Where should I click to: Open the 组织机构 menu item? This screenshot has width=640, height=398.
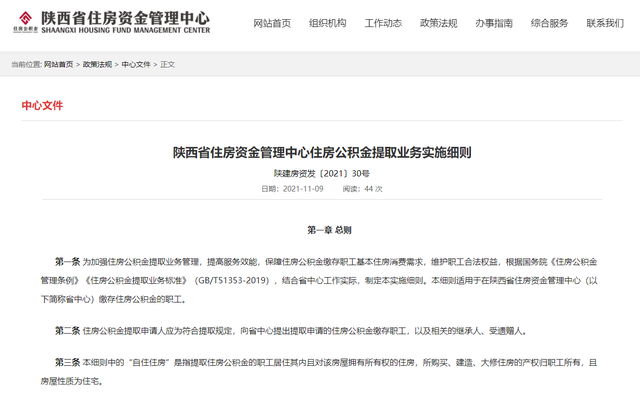[327, 23]
